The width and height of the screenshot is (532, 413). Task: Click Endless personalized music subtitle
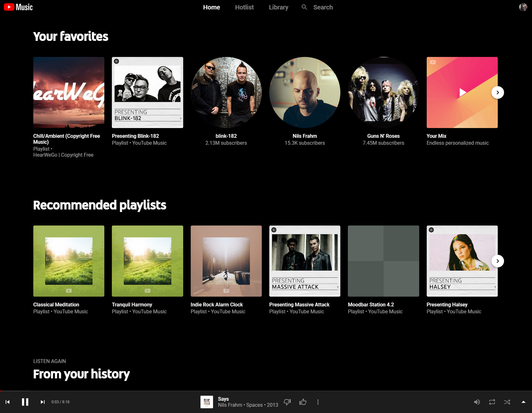coord(458,143)
